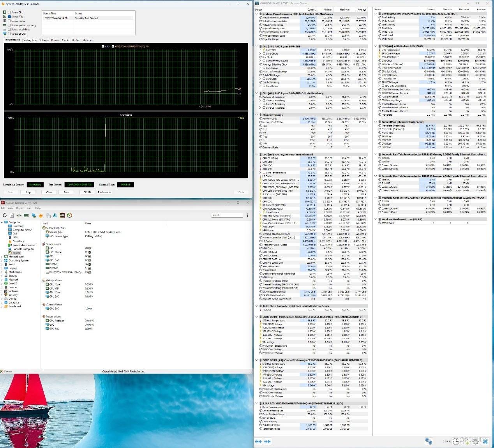Uncheck the Stress FPU checkbox
Screen dimensions: 494x448
[x=9, y=17]
